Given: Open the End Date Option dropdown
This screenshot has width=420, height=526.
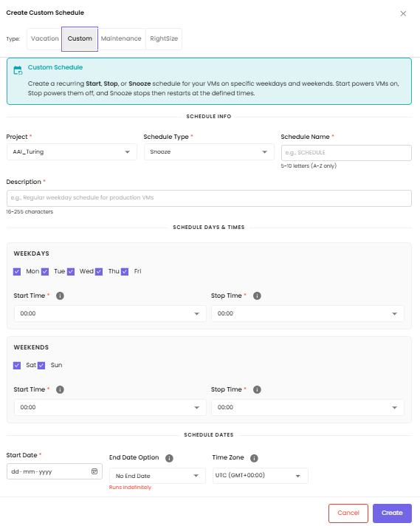Looking at the screenshot, I should (x=157, y=476).
